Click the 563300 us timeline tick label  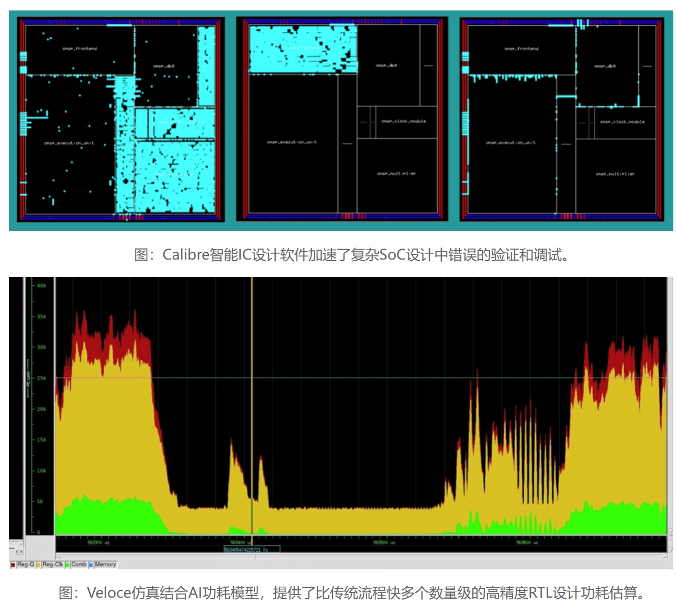(x=98, y=543)
